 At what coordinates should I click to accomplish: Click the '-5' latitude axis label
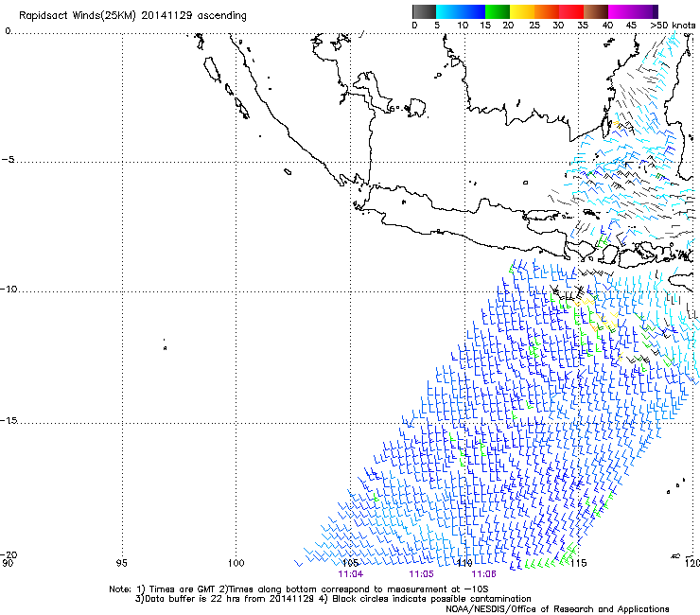click(8, 160)
